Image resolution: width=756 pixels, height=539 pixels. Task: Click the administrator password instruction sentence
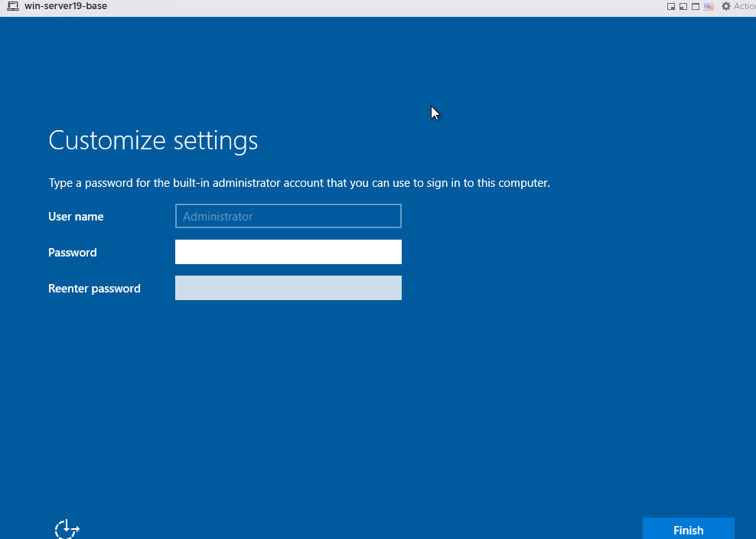pos(299,183)
